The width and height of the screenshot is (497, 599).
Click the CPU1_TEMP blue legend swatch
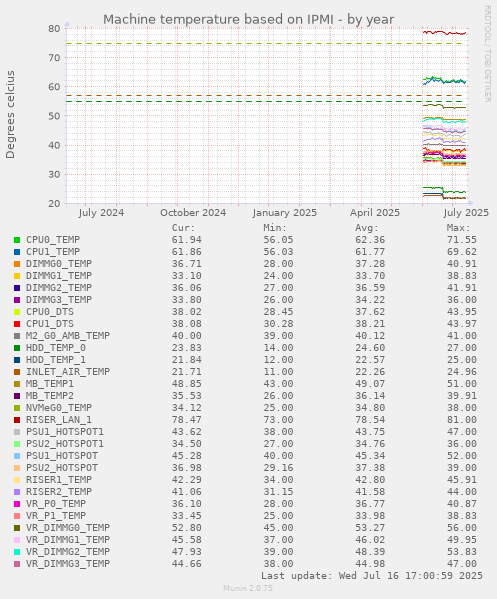(x=17, y=252)
